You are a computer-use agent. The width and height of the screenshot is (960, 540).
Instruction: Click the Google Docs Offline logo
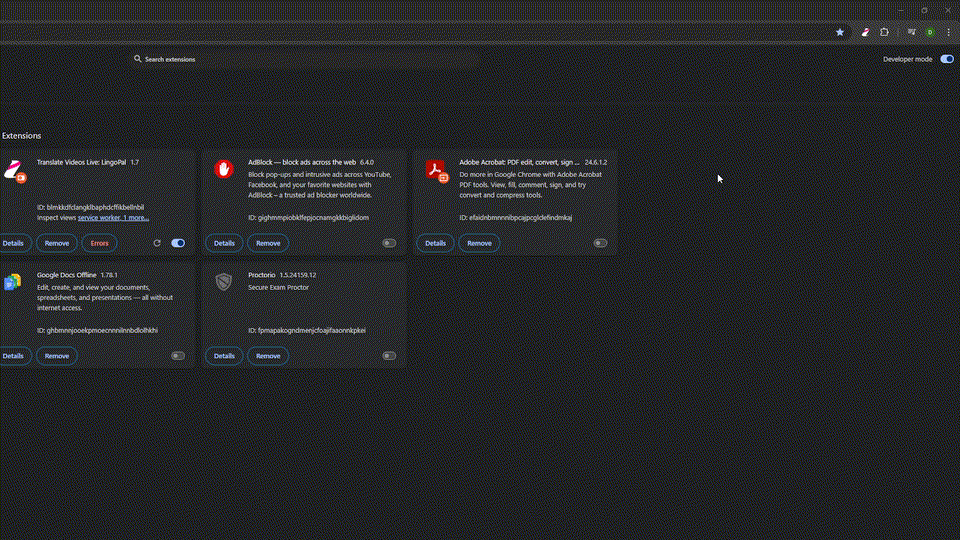pos(13,282)
